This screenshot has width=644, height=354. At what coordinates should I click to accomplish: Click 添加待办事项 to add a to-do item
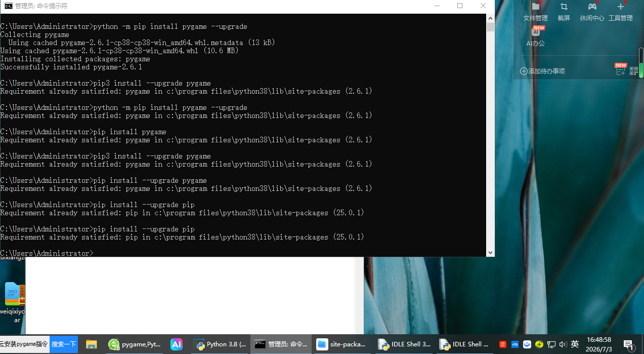click(x=542, y=71)
